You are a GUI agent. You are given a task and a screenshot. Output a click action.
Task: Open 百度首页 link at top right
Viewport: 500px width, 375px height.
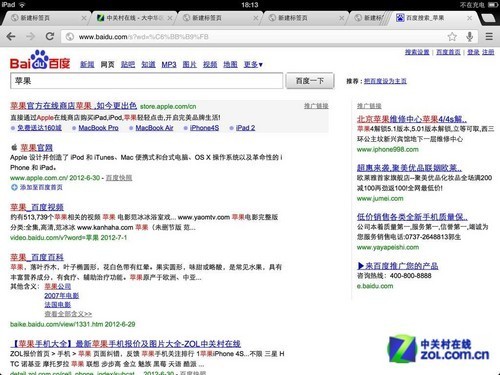[x=448, y=52]
